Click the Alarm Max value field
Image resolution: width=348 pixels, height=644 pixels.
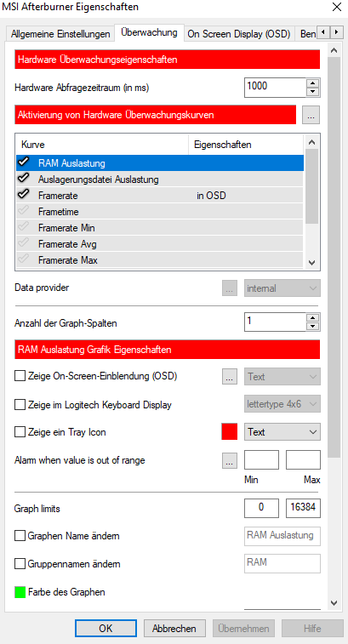(x=303, y=459)
